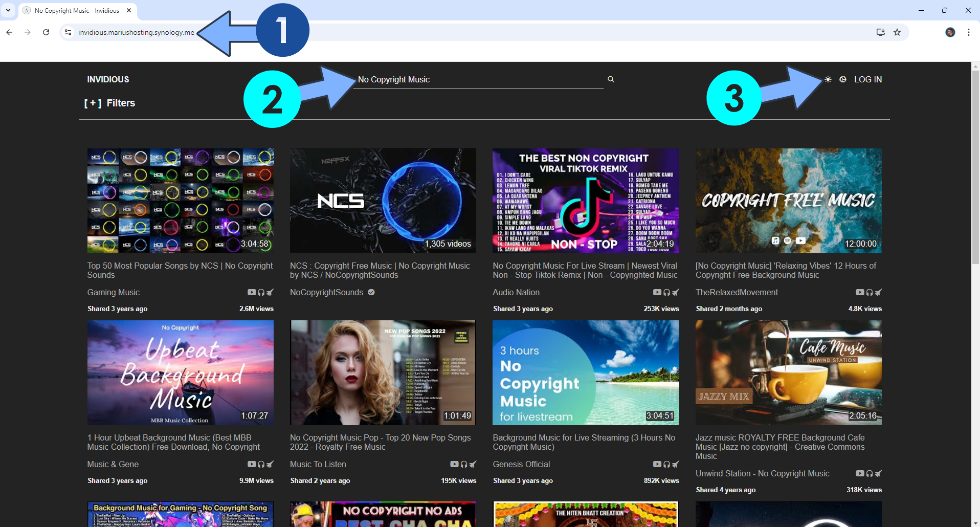
Task: Watch Music To Listen video on YouTube icon
Action: pyautogui.click(x=454, y=464)
